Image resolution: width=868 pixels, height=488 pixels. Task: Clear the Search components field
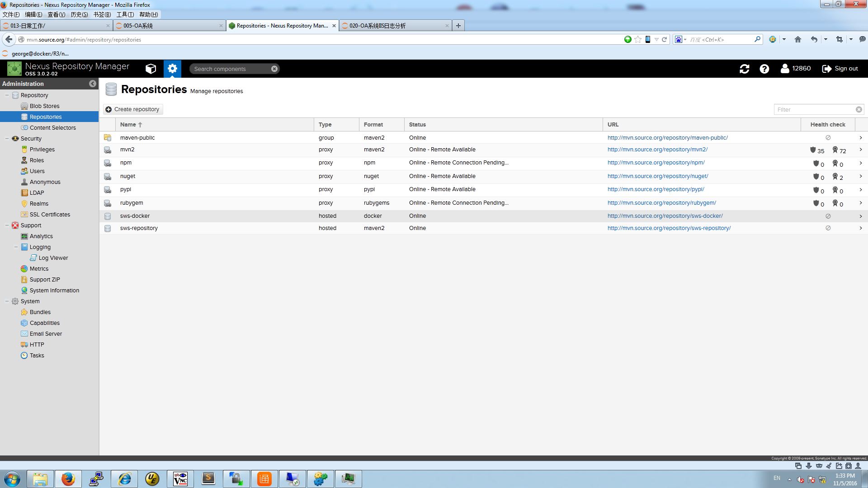tap(274, 69)
